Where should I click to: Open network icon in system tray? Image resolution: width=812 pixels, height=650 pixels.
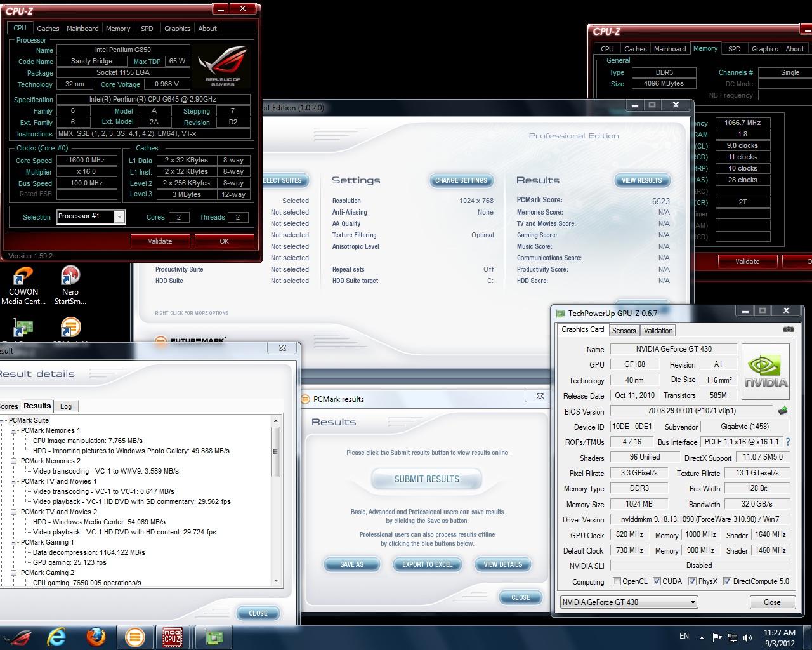coord(733,637)
